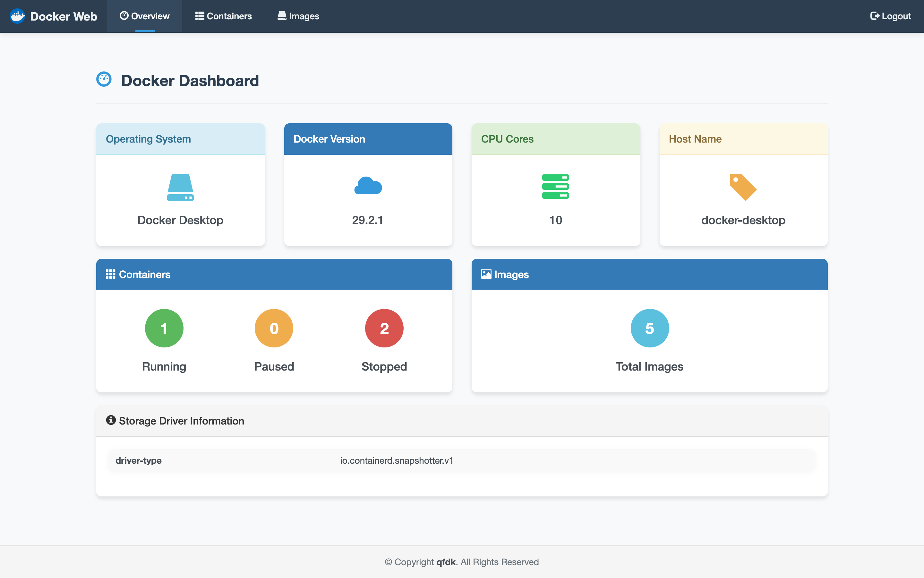Click the orange tag icon in Host Name card
Screen dimensions: 924x578
(x=743, y=187)
